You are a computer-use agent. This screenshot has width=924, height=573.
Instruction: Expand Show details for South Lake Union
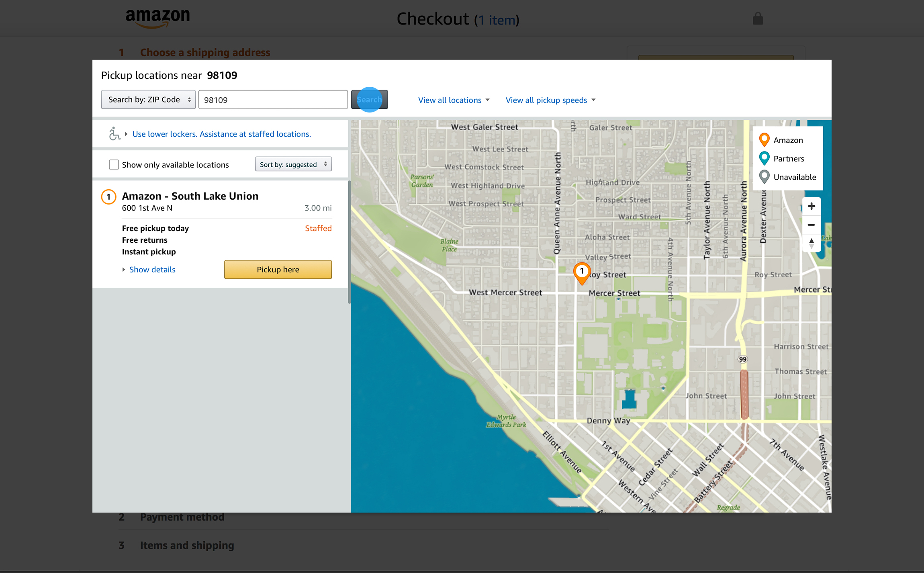152,270
